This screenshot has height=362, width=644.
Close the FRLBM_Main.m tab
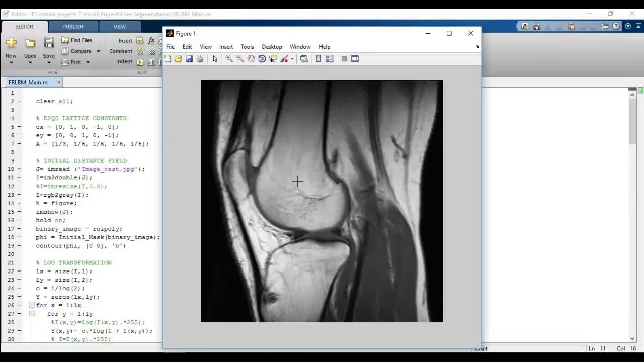pyautogui.click(x=58, y=82)
